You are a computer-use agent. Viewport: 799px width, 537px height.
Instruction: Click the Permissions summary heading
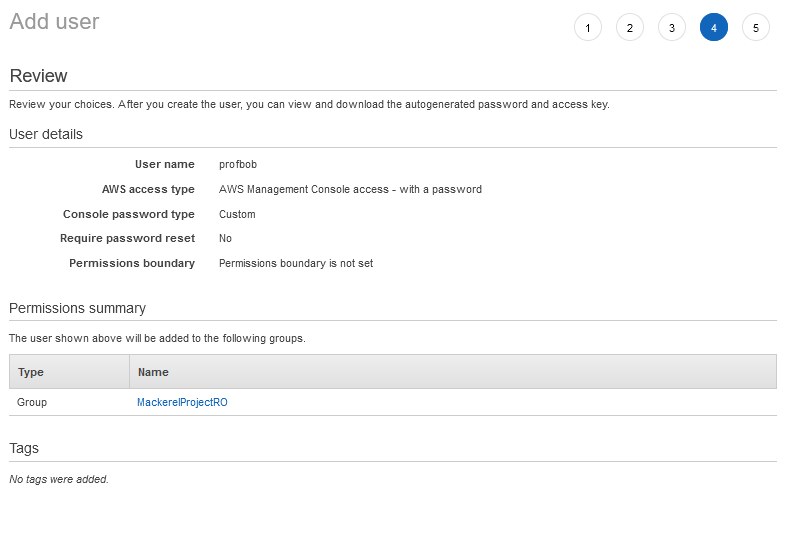tap(77, 308)
